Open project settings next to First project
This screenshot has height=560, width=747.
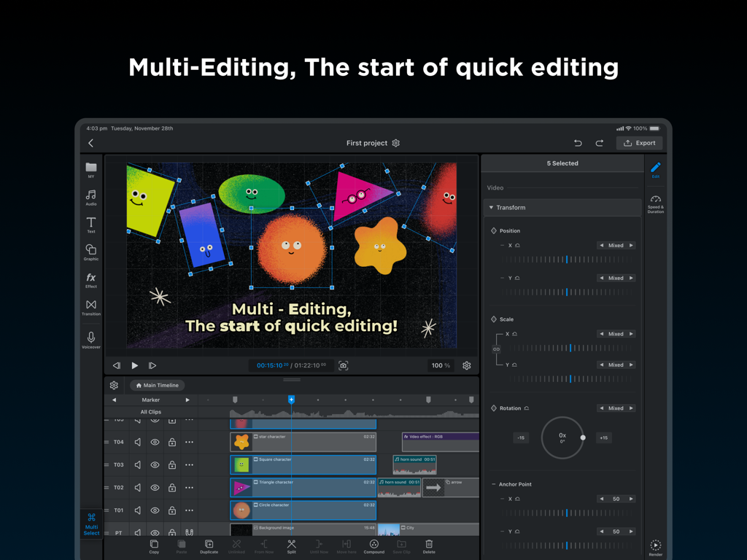tap(395, 143)
